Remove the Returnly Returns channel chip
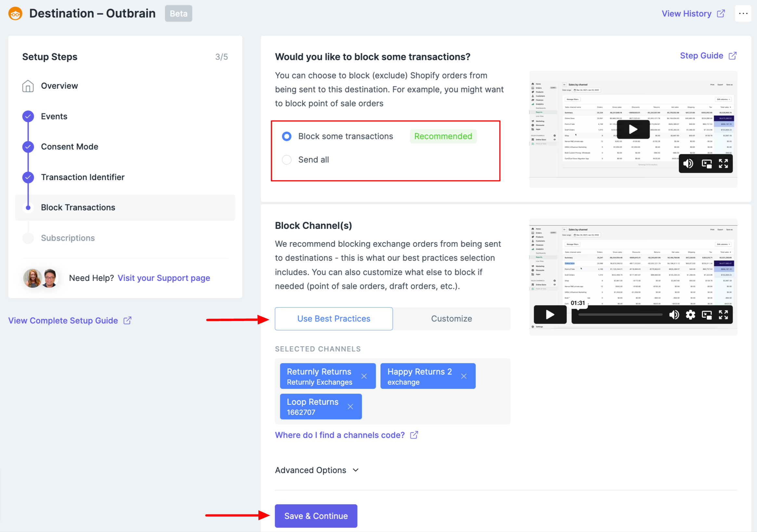Image resolution: width=757 pixels, height=532 pixels. pos(364,376)
